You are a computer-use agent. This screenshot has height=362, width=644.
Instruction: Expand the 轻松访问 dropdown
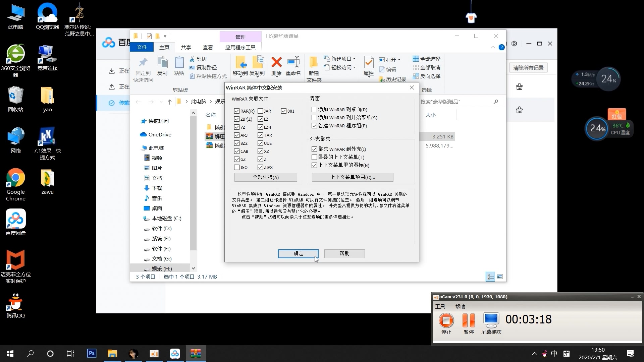coord(354,67)
